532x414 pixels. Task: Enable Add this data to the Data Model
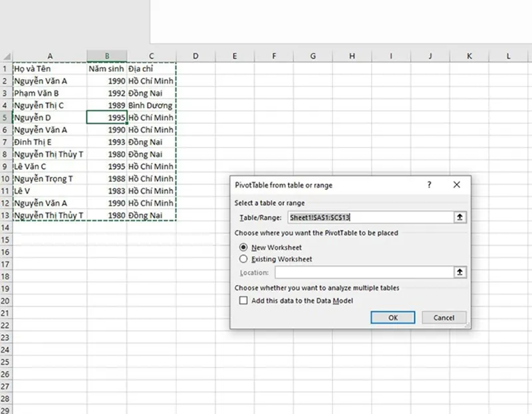pos(243,300)
